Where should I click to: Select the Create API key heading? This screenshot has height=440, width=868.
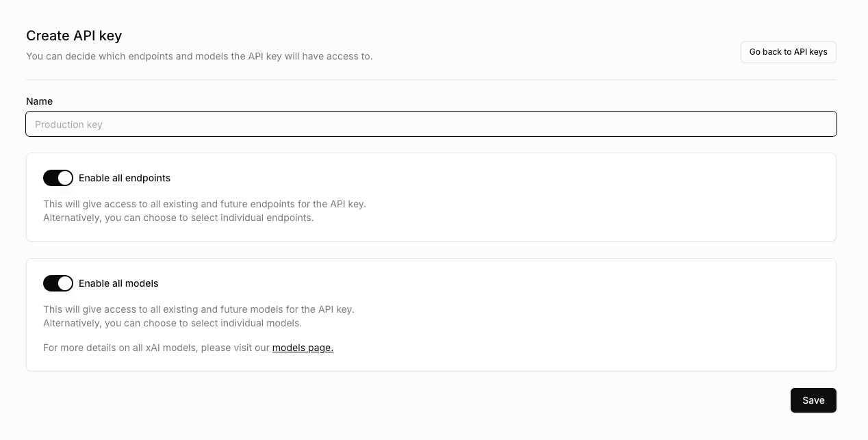(x=74, y=36)
